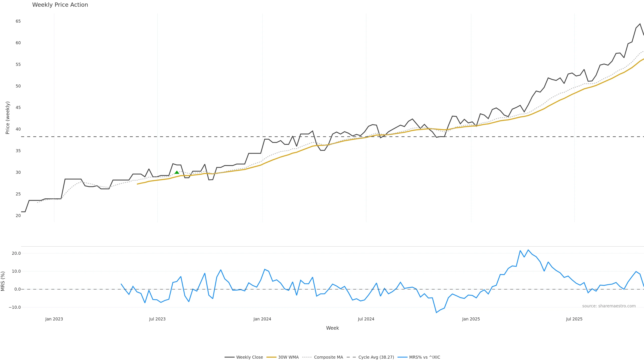Click the Week x-axis title

(x=332, y=328)
